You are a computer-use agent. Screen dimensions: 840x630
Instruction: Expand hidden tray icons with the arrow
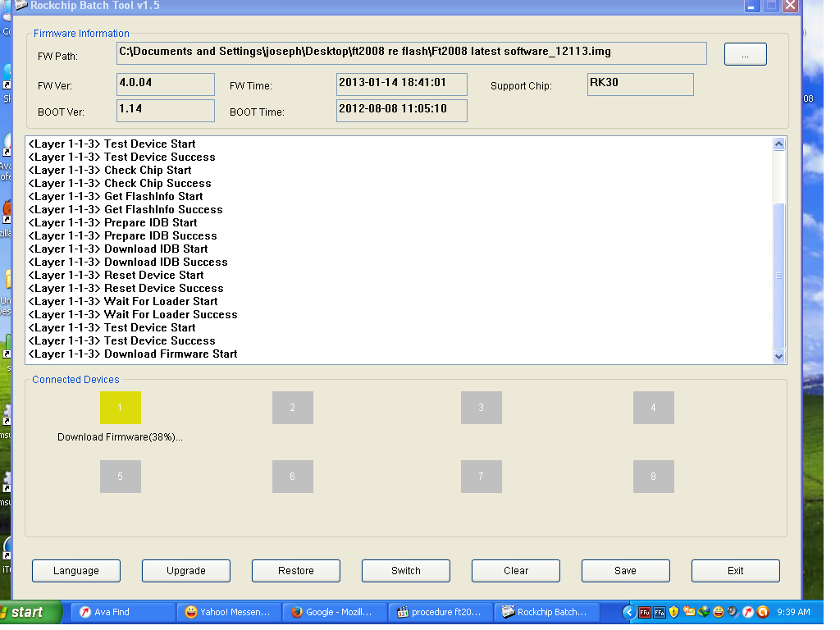click(x=629, y=612)
